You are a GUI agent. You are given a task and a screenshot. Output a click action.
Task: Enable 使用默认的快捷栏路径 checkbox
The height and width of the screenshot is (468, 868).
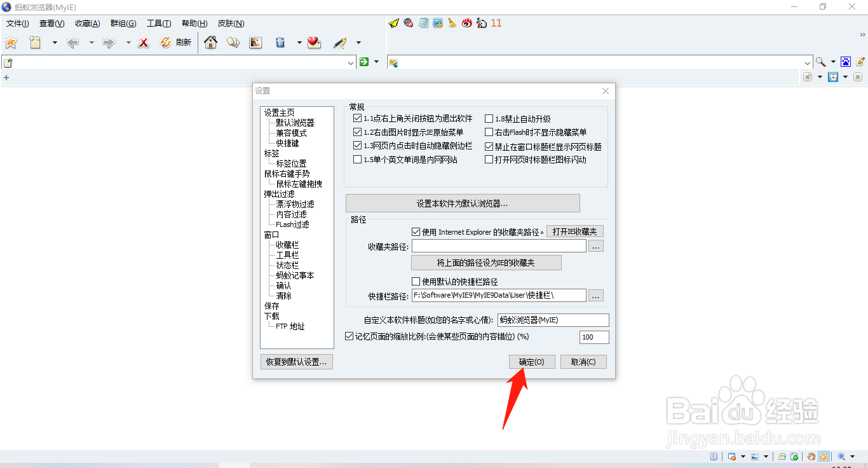pyautogui.click(x=416, y=281)
